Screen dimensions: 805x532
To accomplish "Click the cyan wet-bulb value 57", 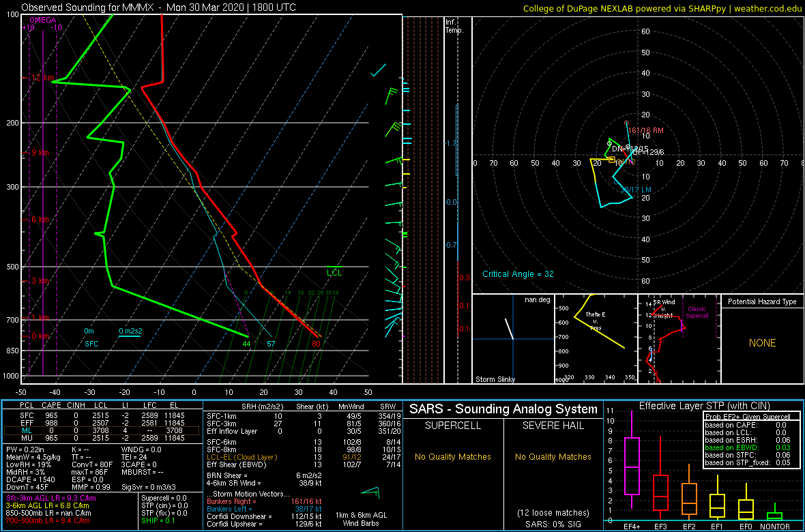I will tap(271, 344).
